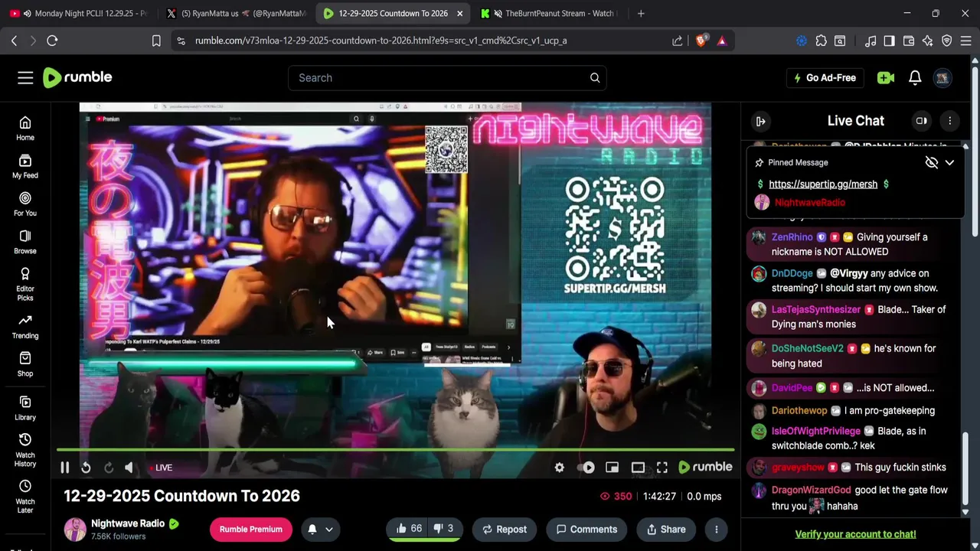Open Brave main menu button
The image size is (980, 551).
click(x=966, y=41)
